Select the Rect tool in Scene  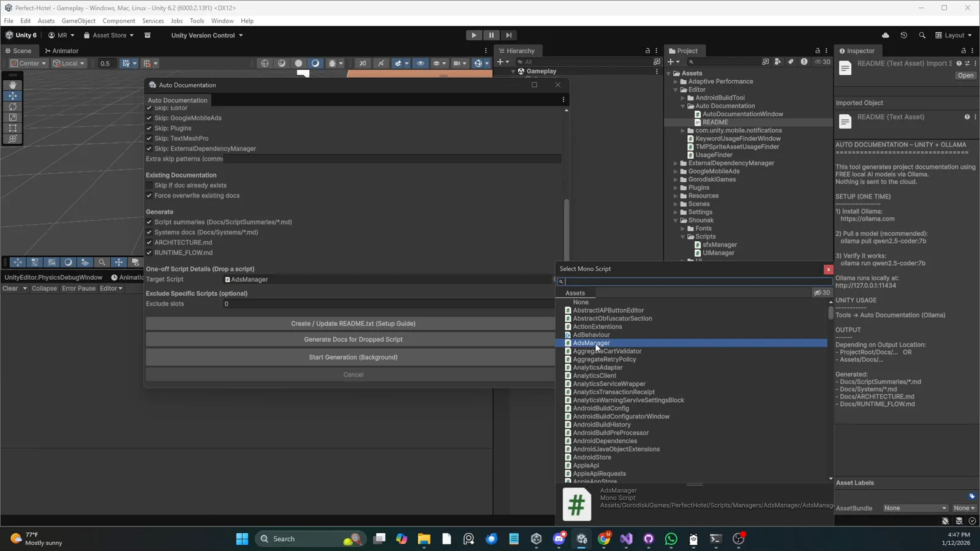click(x=12, y=128)
